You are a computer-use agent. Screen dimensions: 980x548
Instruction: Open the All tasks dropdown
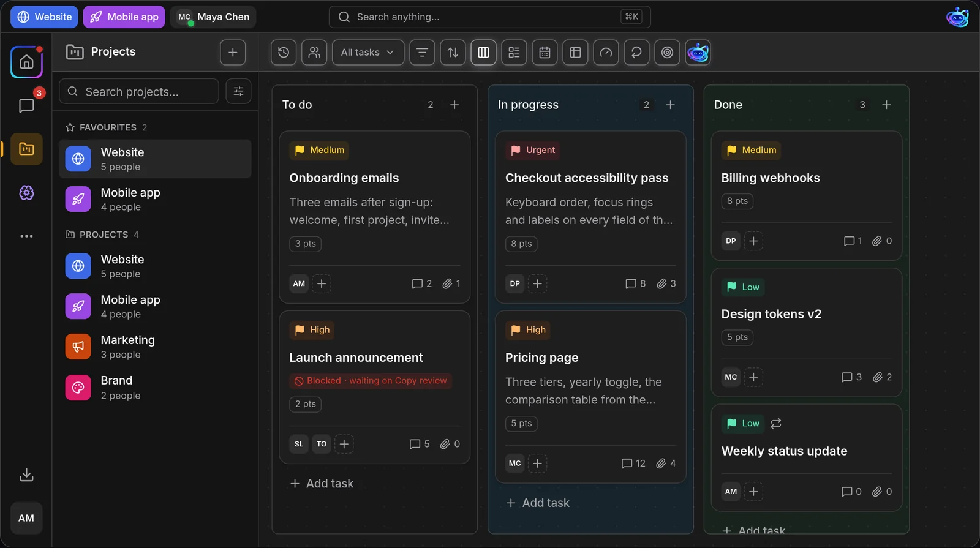pos(368,53)
